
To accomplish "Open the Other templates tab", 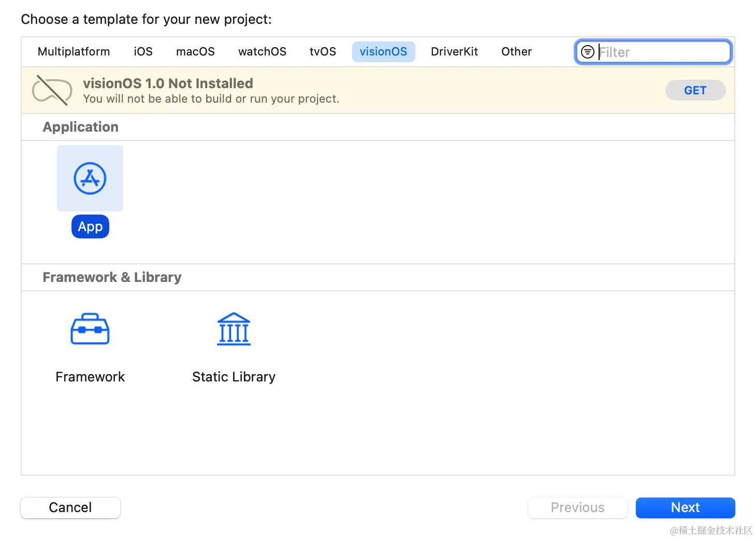I will click(516, 52).
